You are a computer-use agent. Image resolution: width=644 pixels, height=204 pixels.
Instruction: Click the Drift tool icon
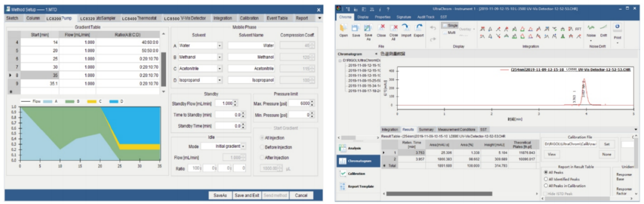(603, 27)
